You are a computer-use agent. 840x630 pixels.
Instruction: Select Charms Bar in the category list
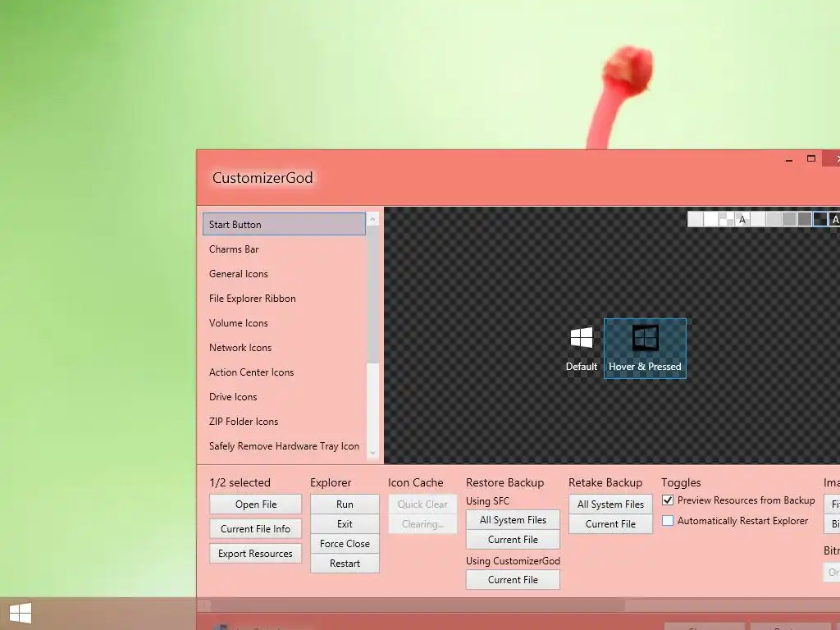click(x=284, y=249)
